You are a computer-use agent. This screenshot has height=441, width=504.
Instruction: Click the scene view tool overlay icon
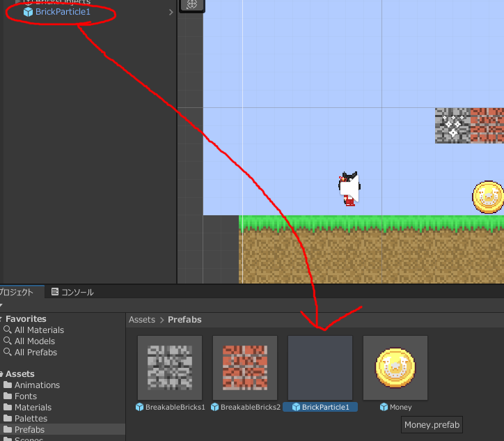pyautogui.click(x=192, y=4)
